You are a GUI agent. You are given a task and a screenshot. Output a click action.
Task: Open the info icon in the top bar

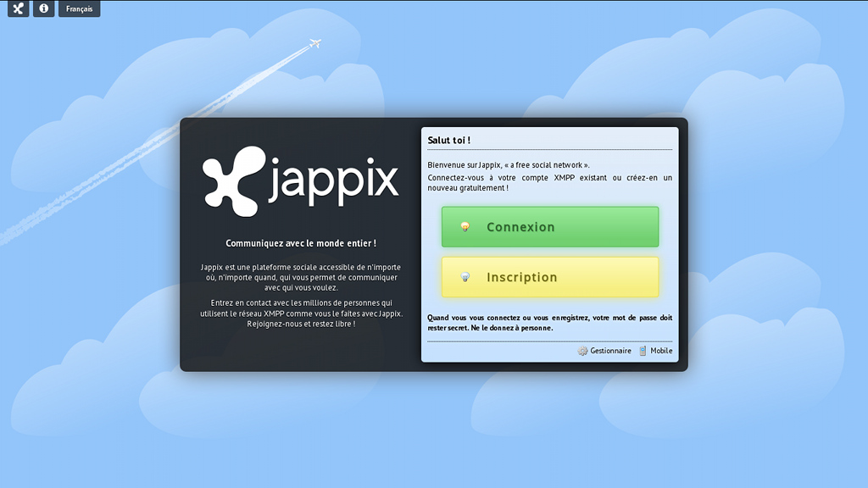point(44,8)
